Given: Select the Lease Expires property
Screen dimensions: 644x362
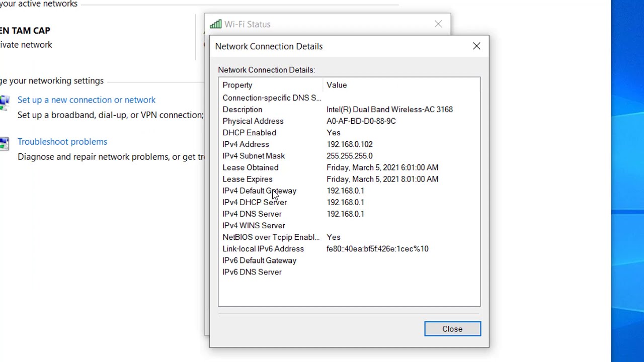Looking at the screenshot, I should point(248,178).
